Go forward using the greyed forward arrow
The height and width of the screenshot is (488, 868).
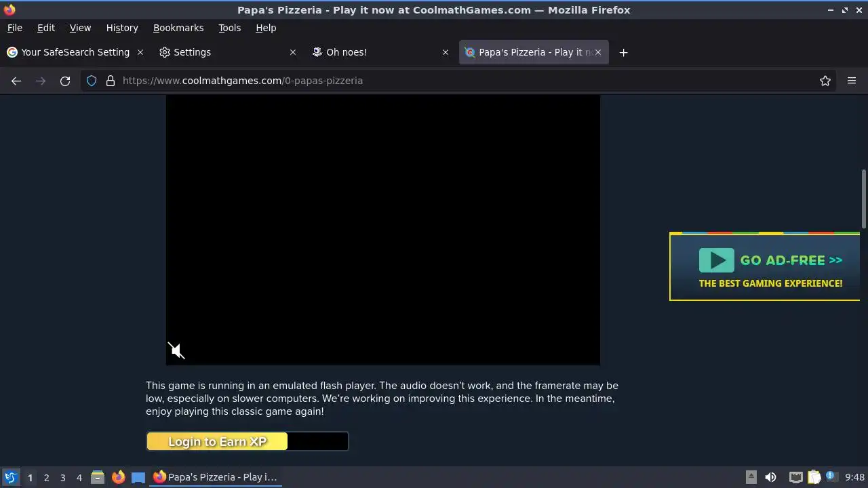(x=41, y=81)
